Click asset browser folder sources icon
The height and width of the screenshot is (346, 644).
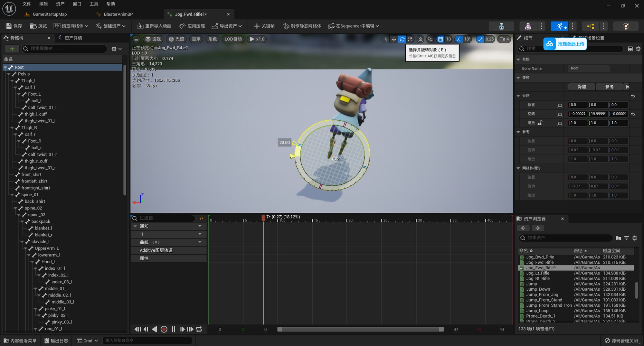tap(618, 238)
